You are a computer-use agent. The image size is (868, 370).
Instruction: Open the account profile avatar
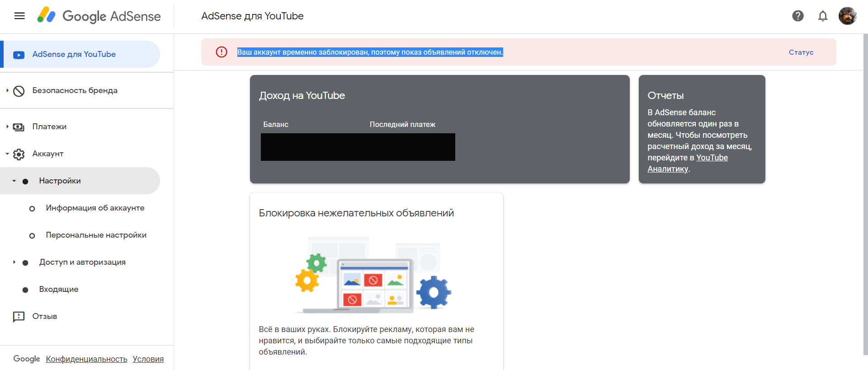pyautogui.click(x=848, y=16)
